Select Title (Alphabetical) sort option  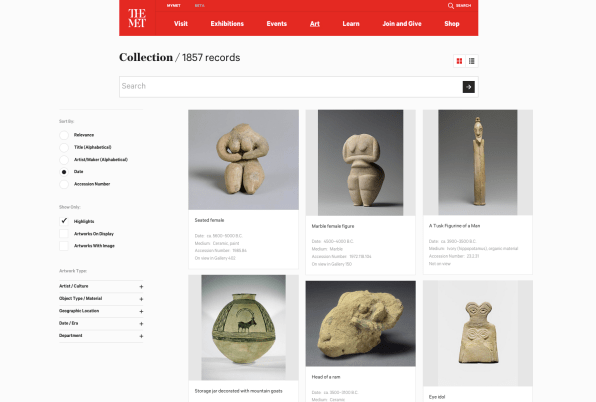tap(64, 147)
